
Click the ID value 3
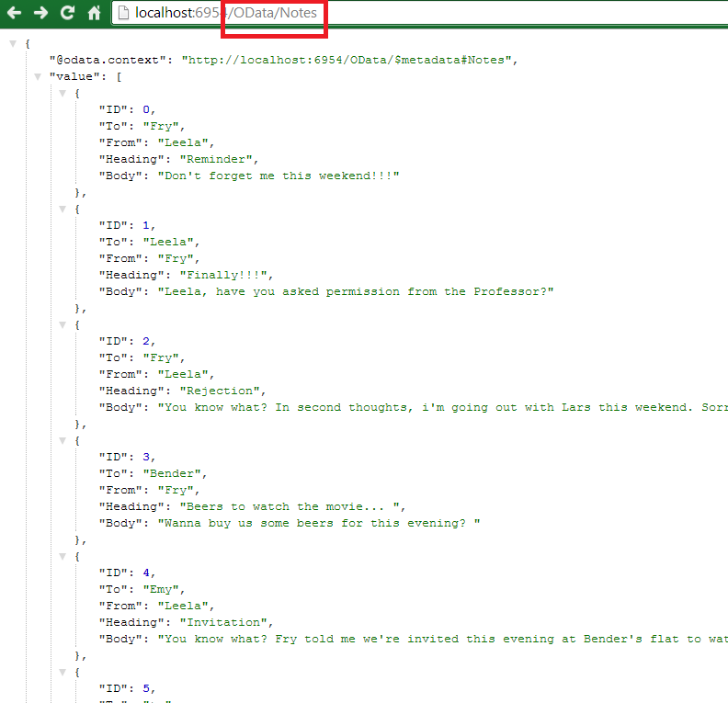tap(146, 457)
